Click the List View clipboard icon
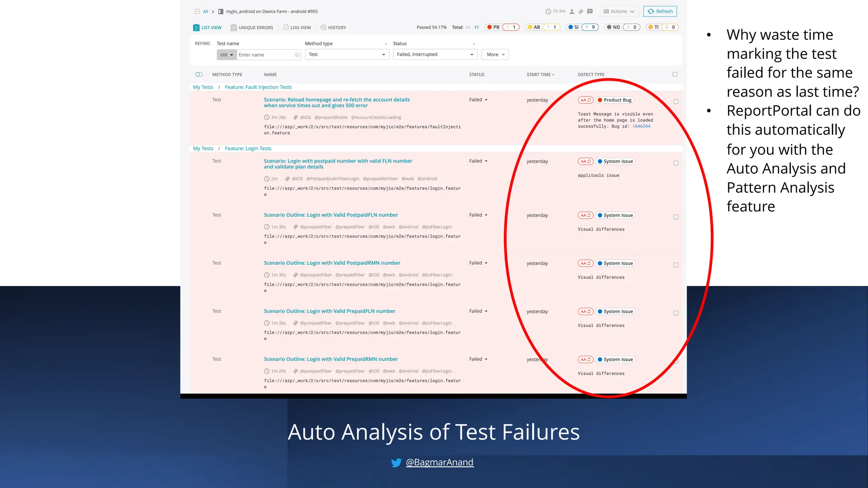Viewport: 868px width, 488px height. coord(196,28)
